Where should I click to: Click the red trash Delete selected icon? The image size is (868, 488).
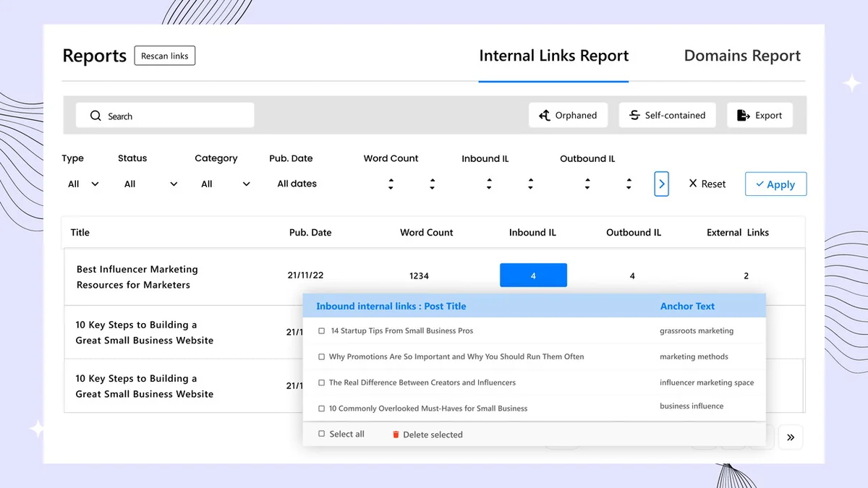pyautogui.click(x=396, y=435)
